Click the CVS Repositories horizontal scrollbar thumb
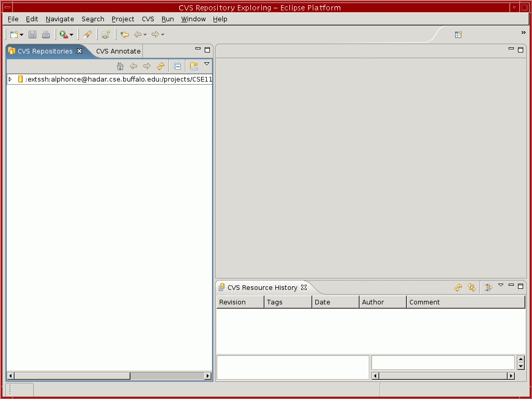Screen dimensions: 532x399 [72, 376]
